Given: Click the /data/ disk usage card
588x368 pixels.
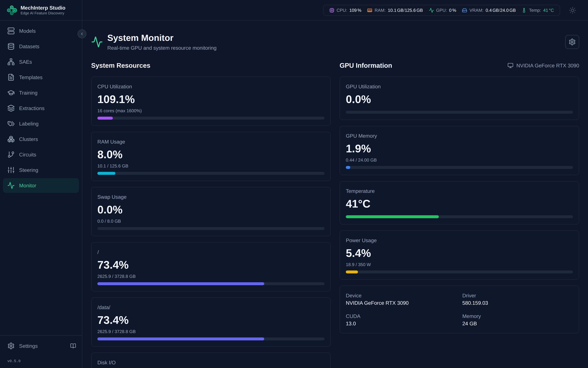Looking at the screenshot, I should click(x=211, y=322).
